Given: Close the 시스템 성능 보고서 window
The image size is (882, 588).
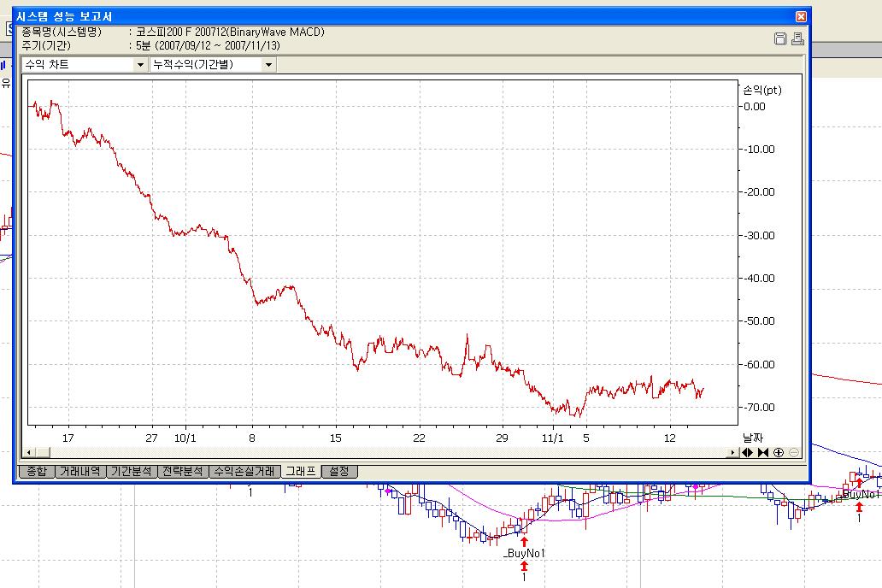Looking at the screenshot, I should tap(801, 16).
